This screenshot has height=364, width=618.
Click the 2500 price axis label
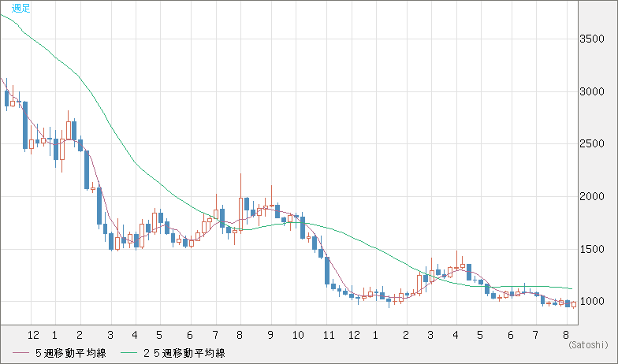tap(591, 143)
